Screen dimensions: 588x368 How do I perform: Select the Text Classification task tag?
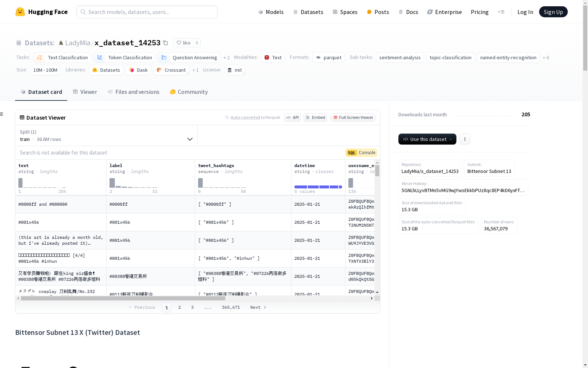62,57
